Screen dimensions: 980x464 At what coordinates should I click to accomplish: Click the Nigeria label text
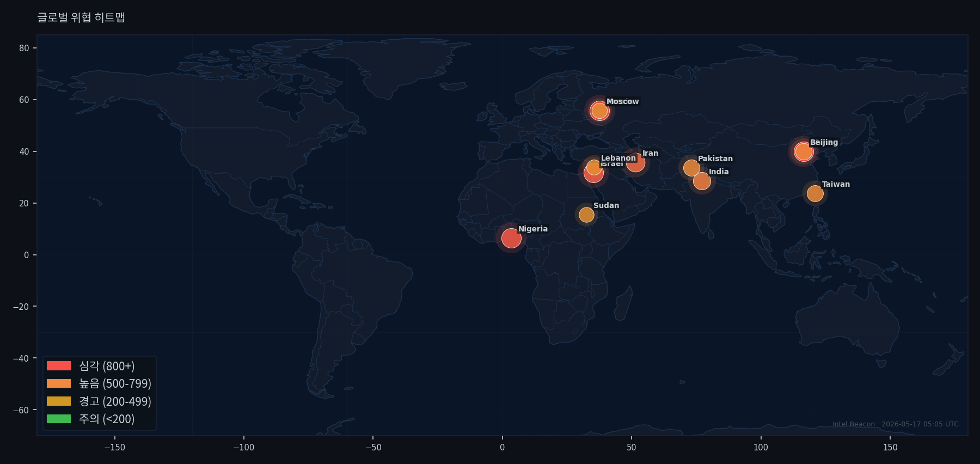[533, 229]
